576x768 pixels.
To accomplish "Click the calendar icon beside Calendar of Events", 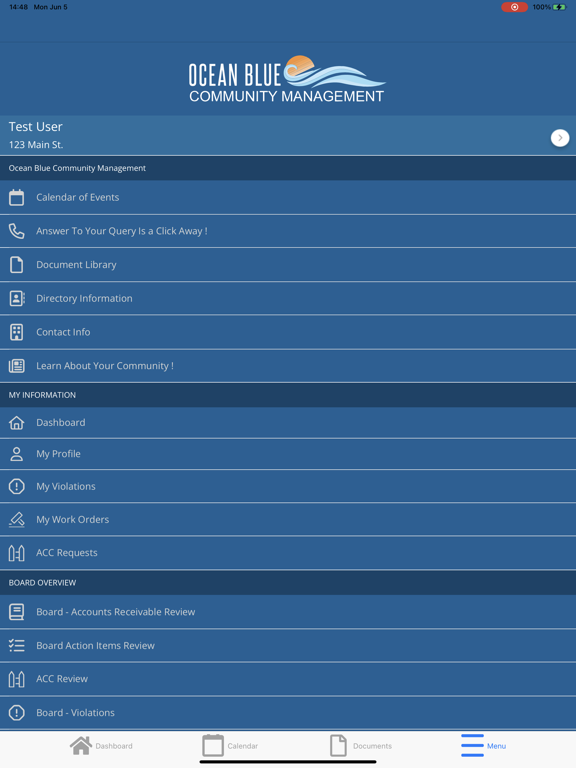I will coord(17,197).
